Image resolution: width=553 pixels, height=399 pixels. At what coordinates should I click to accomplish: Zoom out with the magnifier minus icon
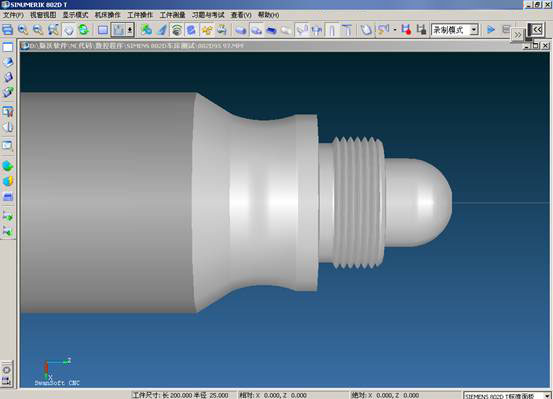click(x=38, y=30)
